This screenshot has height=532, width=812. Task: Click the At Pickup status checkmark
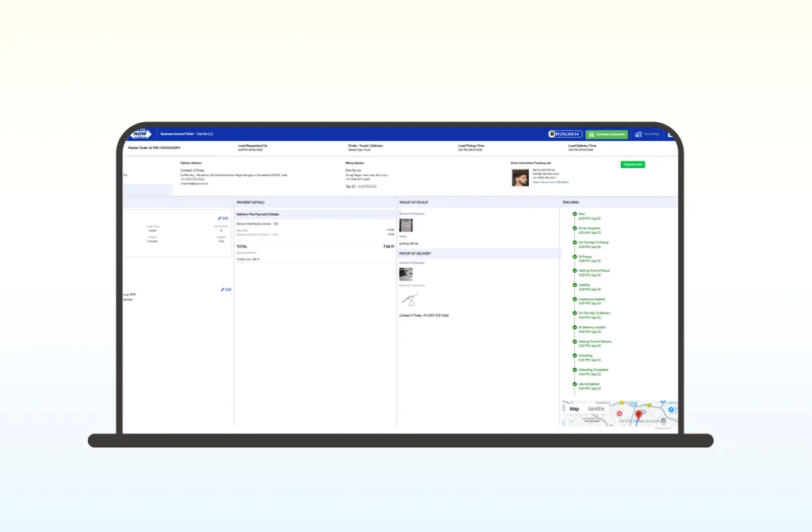[575, 257]
